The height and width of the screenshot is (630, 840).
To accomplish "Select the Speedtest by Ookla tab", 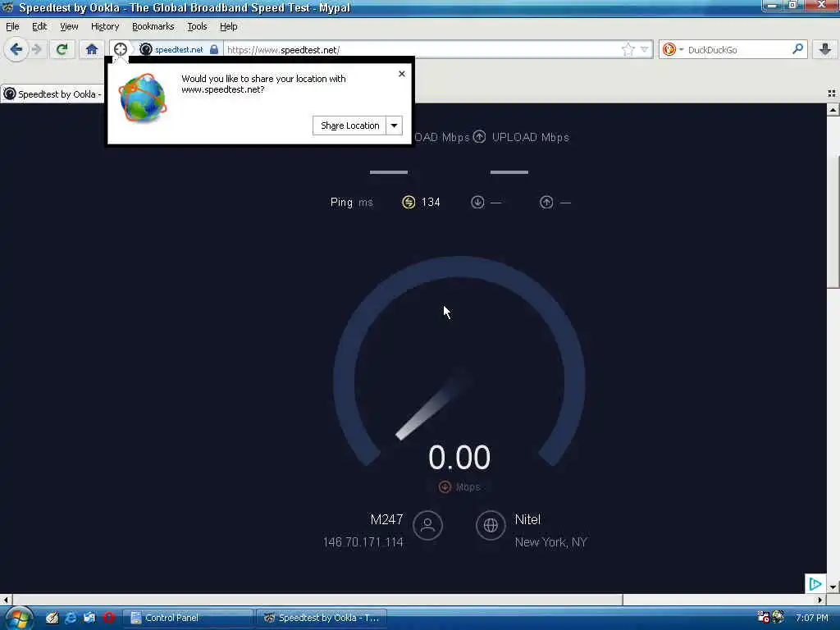I will pyautogui.click(x=52, y=94).
